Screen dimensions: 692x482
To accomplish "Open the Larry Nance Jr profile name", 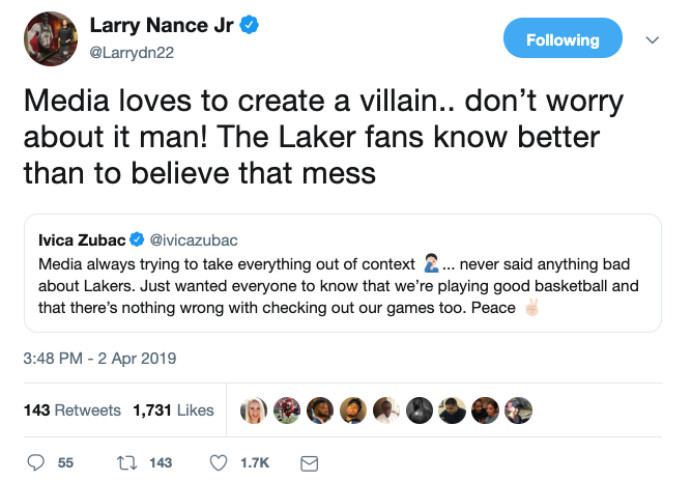I will click(162, 26).
